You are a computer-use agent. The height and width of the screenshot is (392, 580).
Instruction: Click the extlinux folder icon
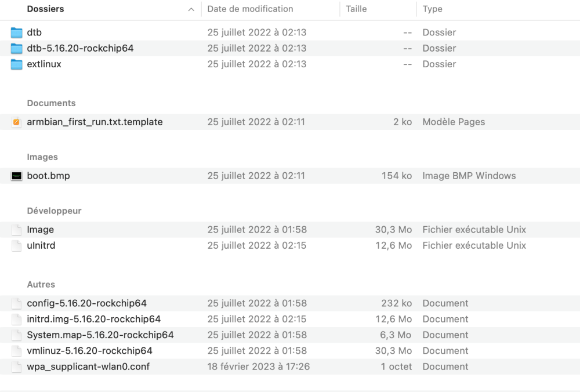pyautogui.click(x=16, y=64)
